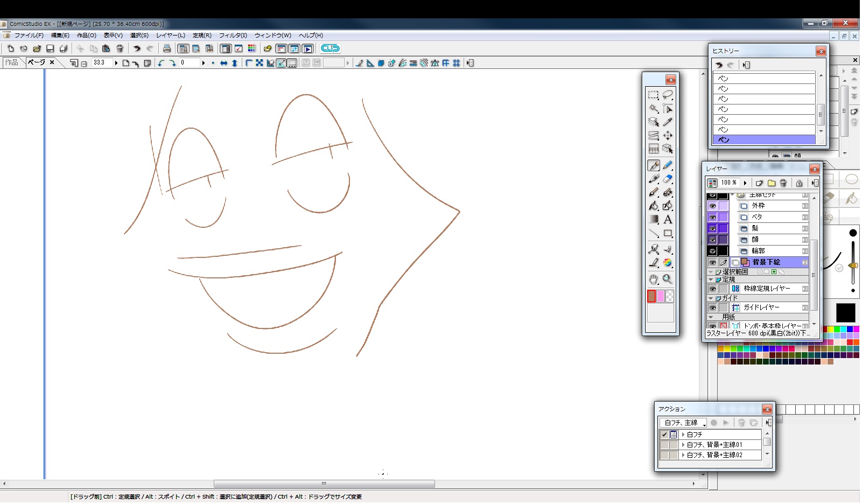Click the save floppy disk icon

(x=50, y=48)
